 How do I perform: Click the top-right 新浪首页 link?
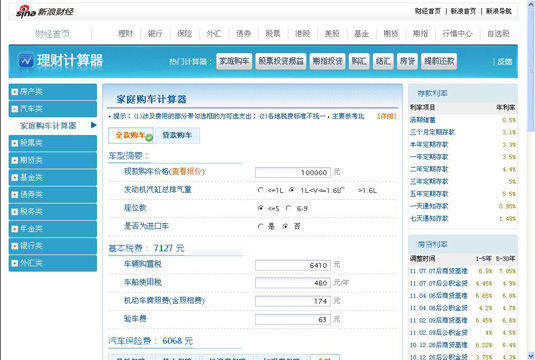(x=463, y=11)
